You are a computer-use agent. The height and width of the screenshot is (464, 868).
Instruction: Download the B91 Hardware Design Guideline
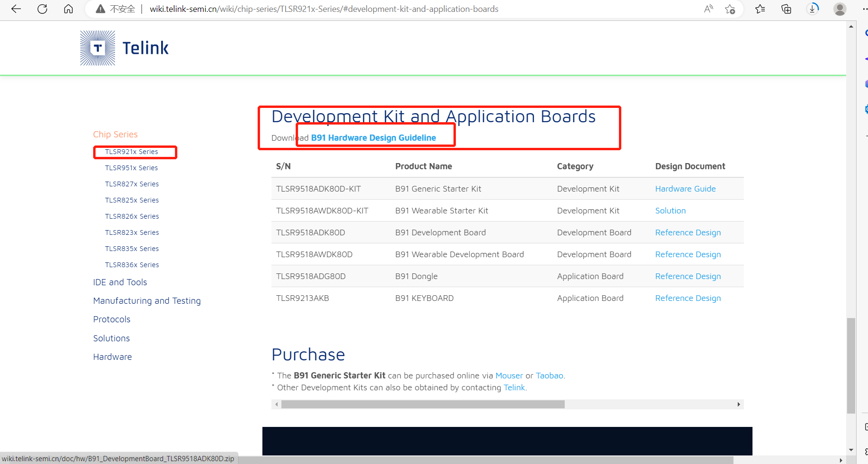(373, 137)
